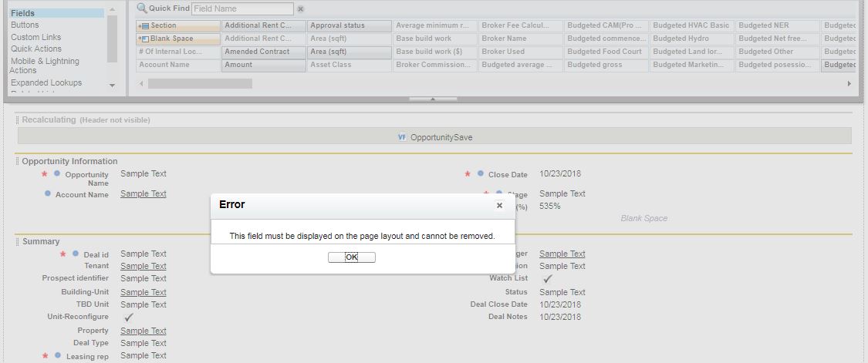This screenshot has height=363, width=868.
Task: Click the Quick Find magnifier icon
Action: [142, 8]
